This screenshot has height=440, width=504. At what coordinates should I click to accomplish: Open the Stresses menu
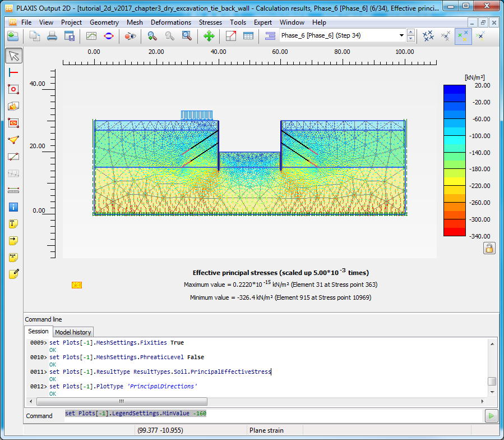210,22
